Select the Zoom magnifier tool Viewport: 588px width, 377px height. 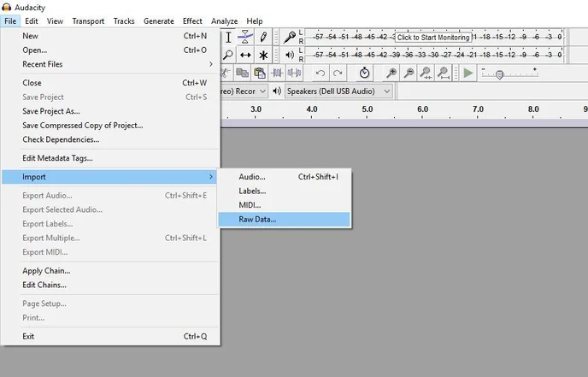(x=228, y=56)
